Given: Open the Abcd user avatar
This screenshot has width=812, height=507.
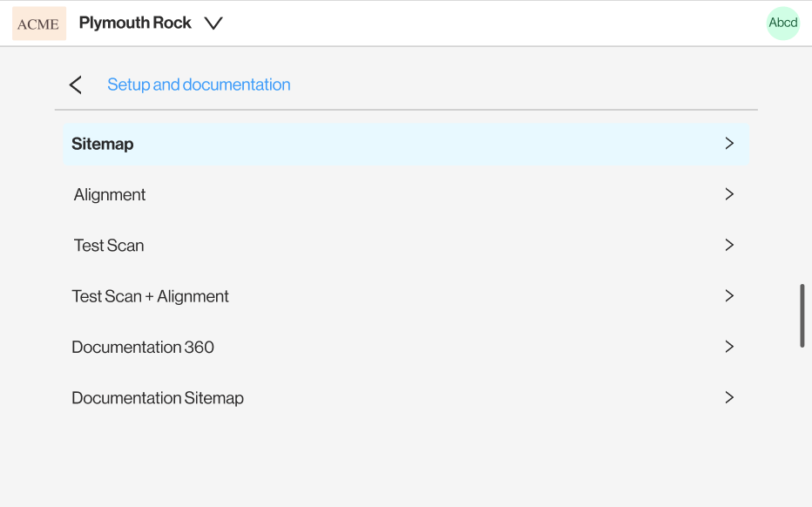Looking at the screenshot, I should pos(783,24).
